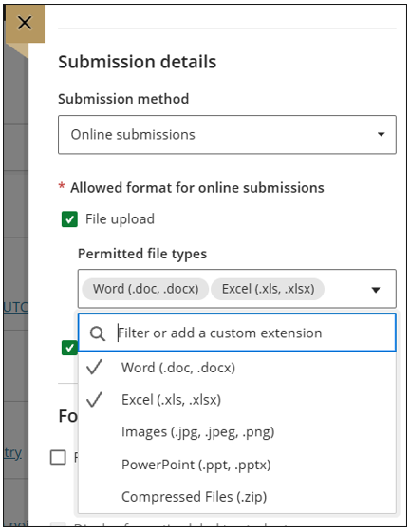The height and width of the screenshot is (532, 410).
Task: Click the Permitted file types label
Action: point(142,255)
